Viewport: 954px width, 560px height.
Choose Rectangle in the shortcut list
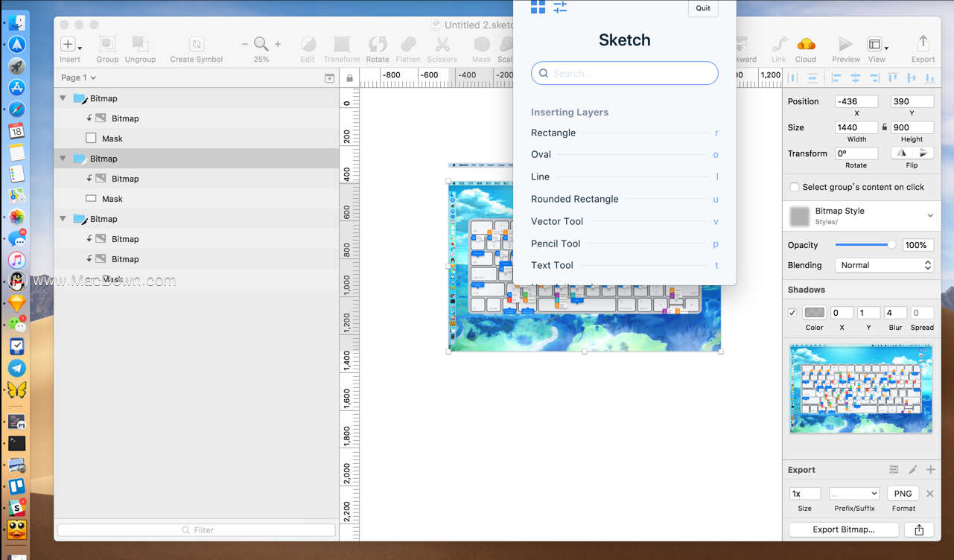click(x=624, y=133)
